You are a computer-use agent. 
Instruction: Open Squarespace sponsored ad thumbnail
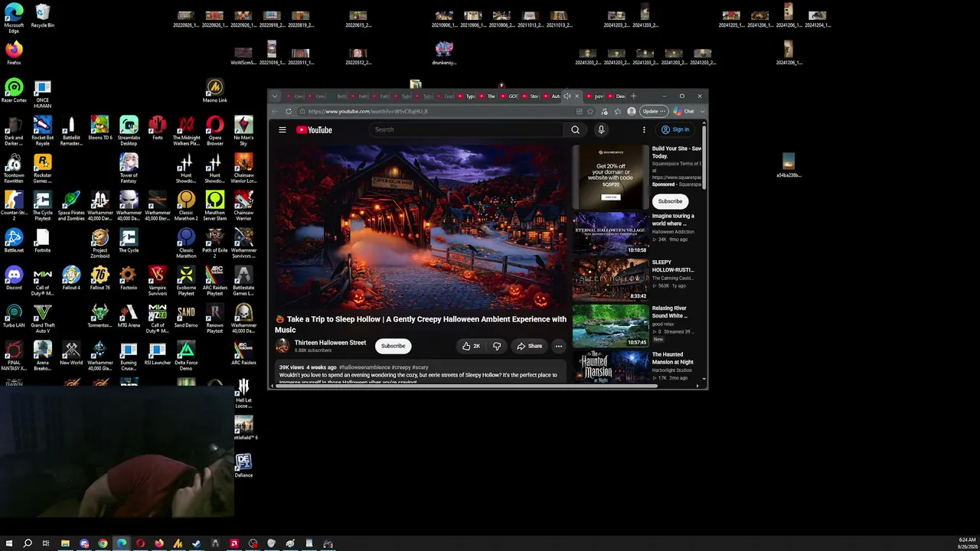tap(610, 177)
